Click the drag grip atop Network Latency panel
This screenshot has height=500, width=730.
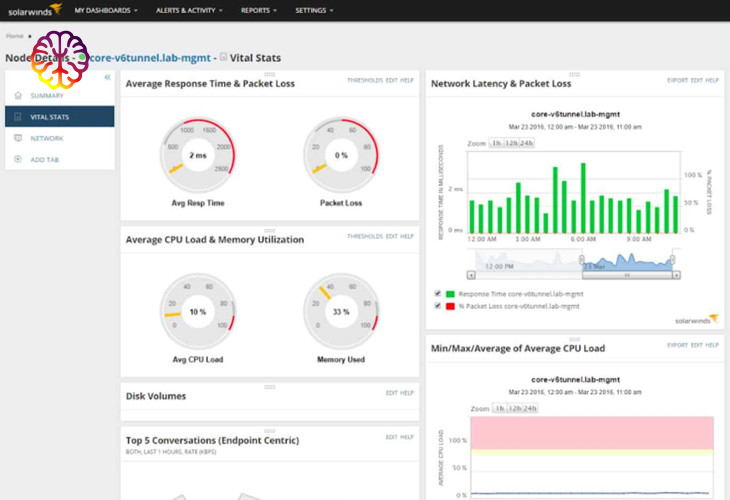pos(575,74)
